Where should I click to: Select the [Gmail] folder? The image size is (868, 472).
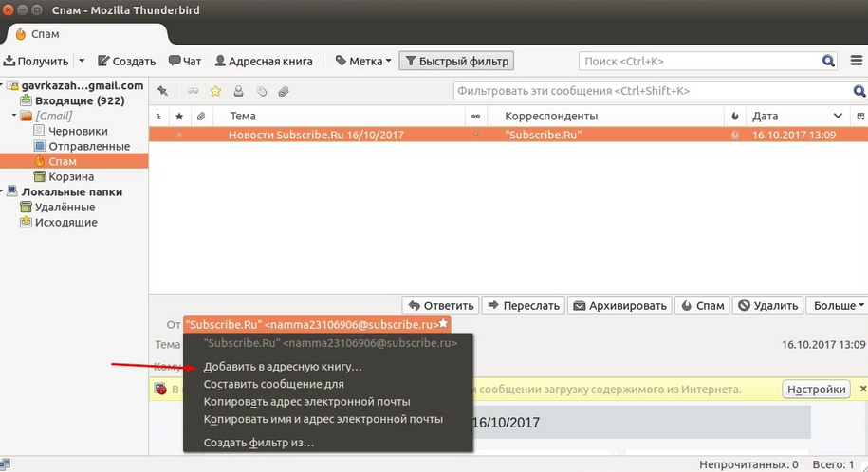pos(54,116)
